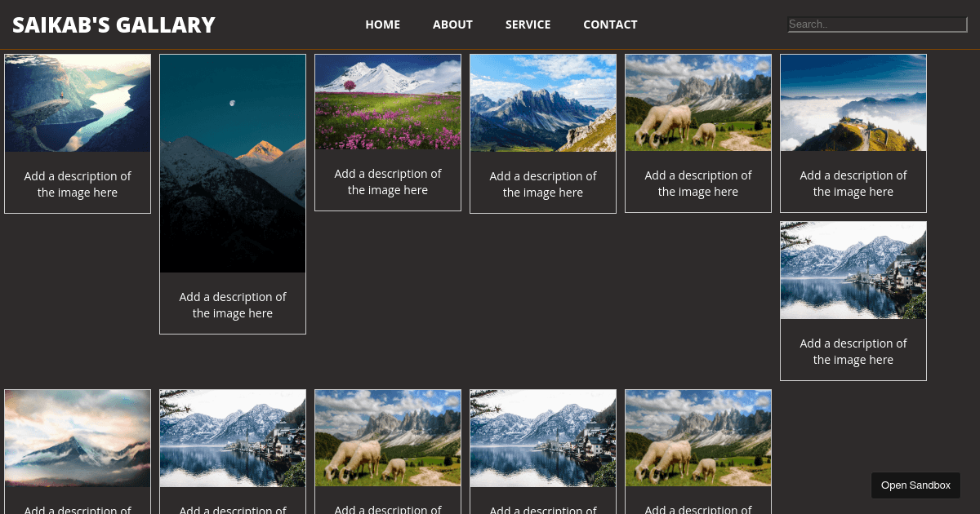
Task: Go to the SERVICE page
Action: pos(528,24)
